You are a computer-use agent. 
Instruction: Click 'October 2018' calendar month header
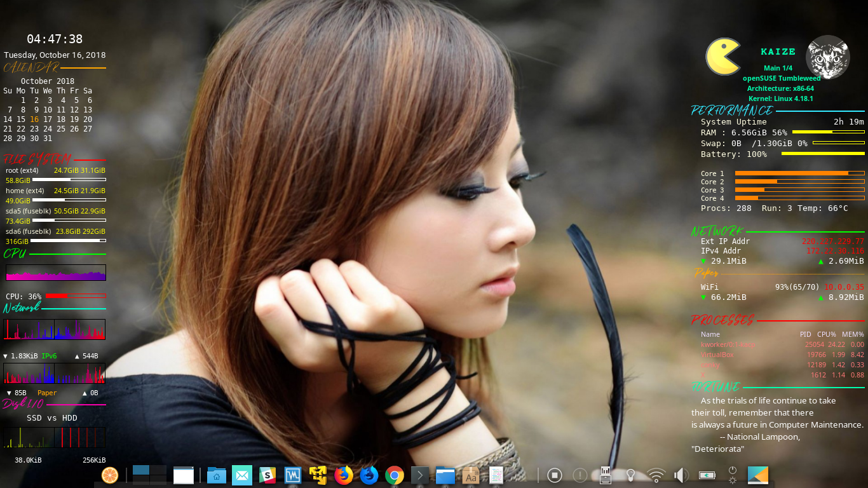48,81
